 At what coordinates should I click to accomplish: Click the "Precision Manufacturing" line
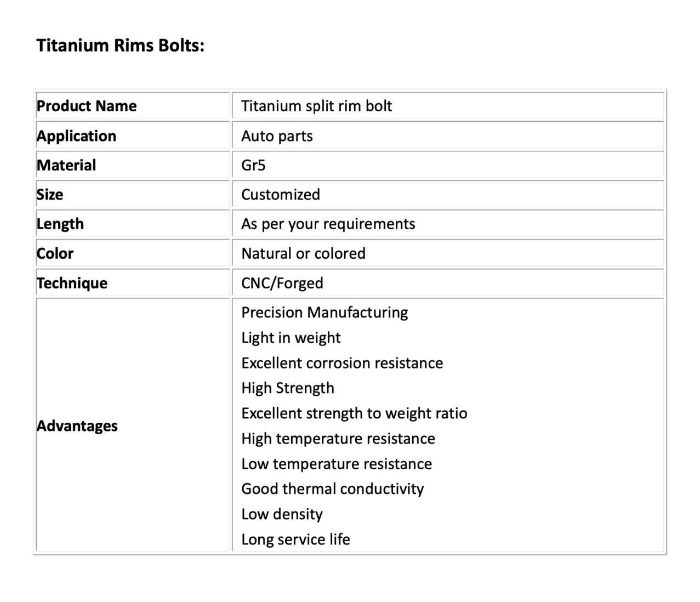pyautogui.click(x=325, y=313)
